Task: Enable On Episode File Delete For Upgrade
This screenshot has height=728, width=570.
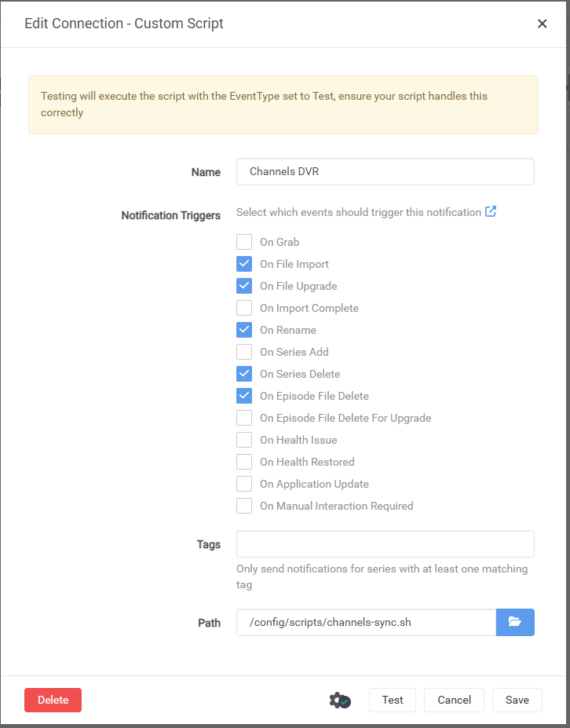Action: coord(244,418)
